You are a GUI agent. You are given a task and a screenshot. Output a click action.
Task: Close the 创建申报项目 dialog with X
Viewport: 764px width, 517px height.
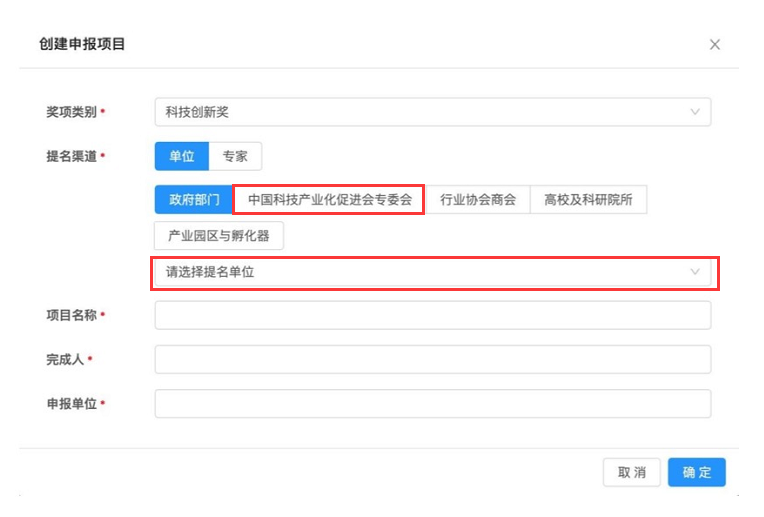click(714, 45)
